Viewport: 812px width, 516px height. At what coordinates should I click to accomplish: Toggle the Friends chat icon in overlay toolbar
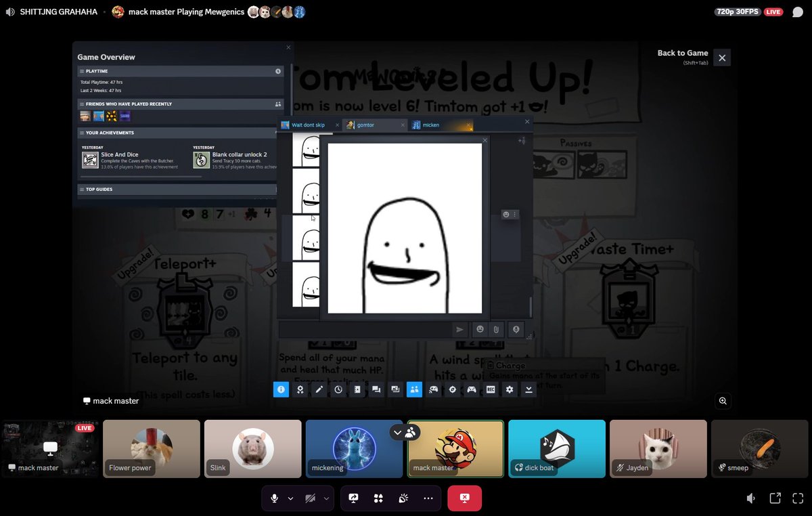414,389
